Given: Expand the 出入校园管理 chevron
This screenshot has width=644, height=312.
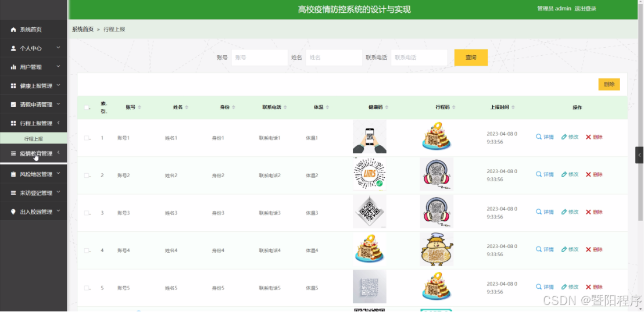Looking at the screenshot, I should [58, 211].
